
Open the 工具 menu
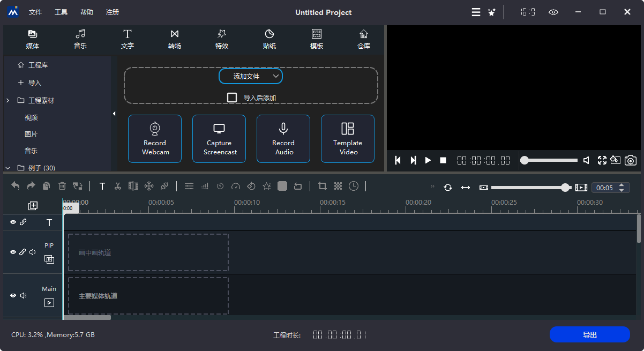tap(61, 12)
